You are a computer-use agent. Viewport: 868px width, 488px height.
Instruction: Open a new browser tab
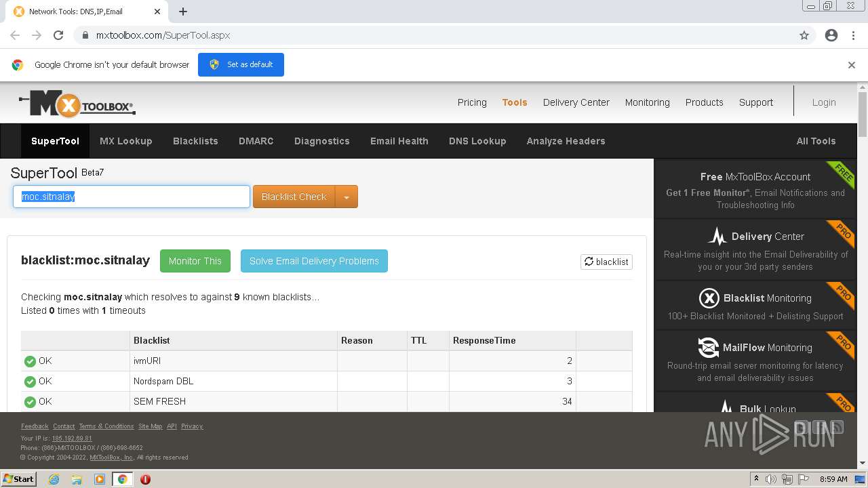(183, 12)
